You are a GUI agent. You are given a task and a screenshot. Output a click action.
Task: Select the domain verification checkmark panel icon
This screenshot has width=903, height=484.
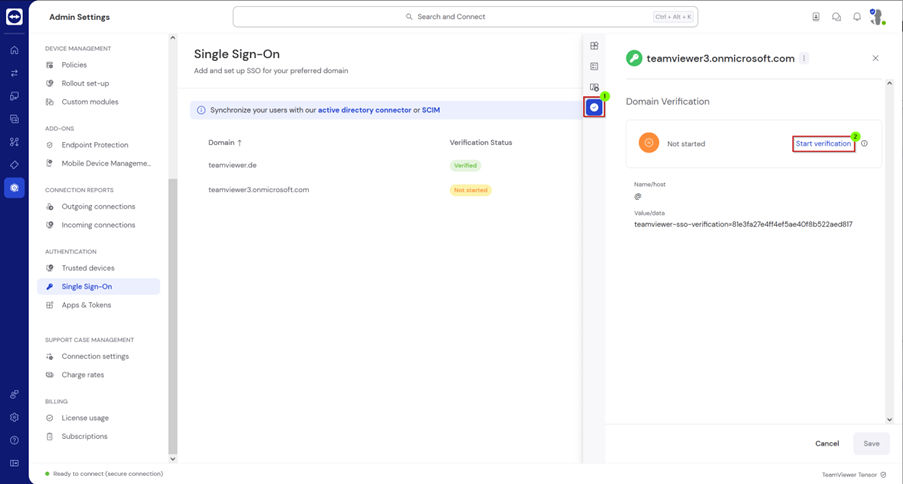tap(594, 107)
